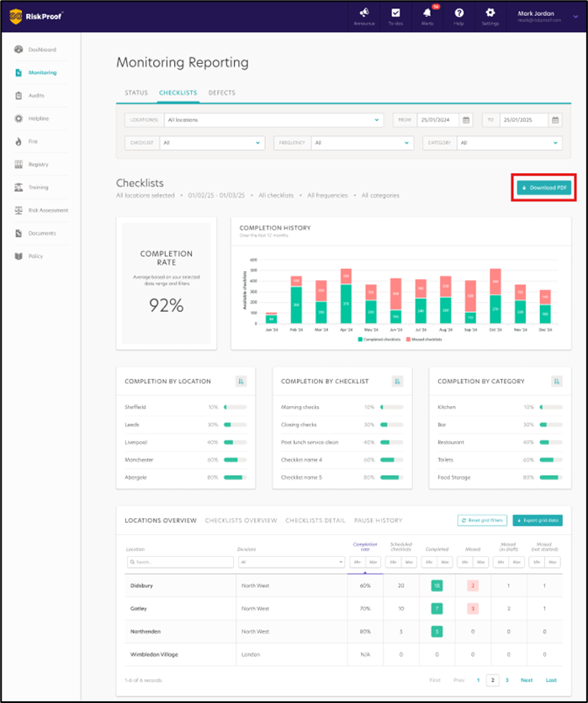Sort the Completion by Category panel
Screen dimensions: 588x703
pos(556,382)
